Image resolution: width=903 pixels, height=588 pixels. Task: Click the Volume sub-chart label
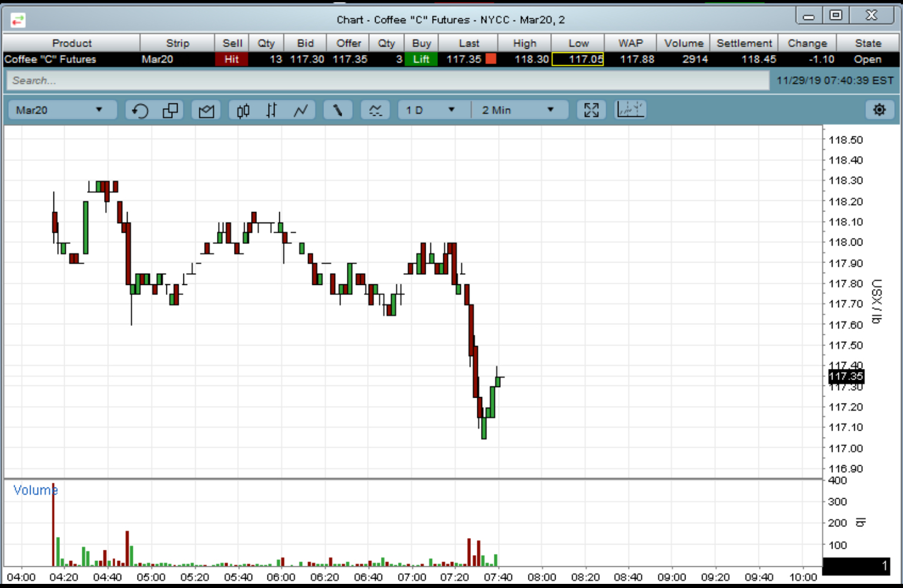click(35, 490)
